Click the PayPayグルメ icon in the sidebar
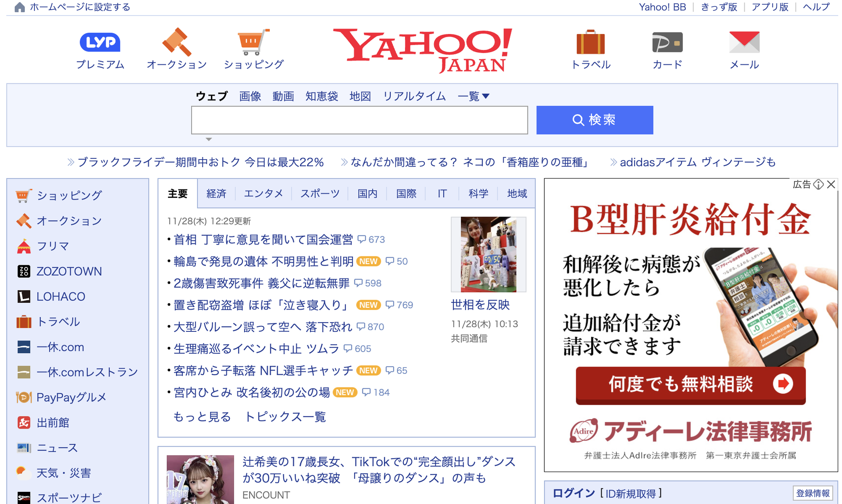Screen dimensions: 842x504 pyautogui.click(x=24, y=397)
